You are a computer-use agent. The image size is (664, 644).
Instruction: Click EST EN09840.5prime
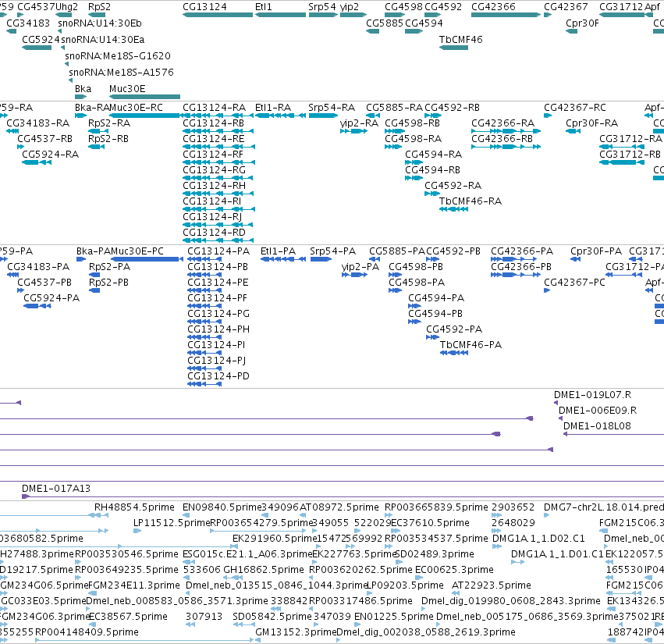point(222,507)
